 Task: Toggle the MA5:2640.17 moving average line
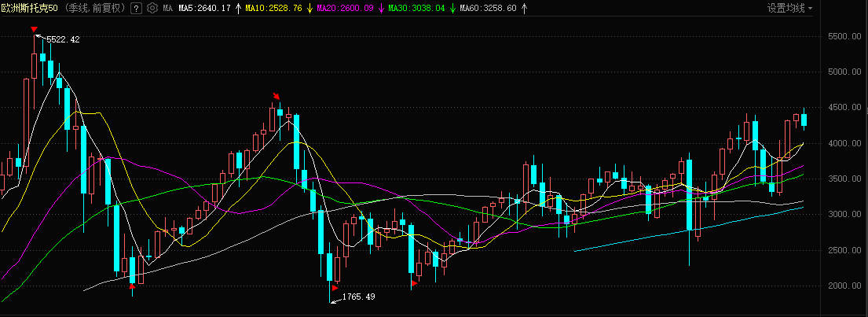tap(204, 8)
